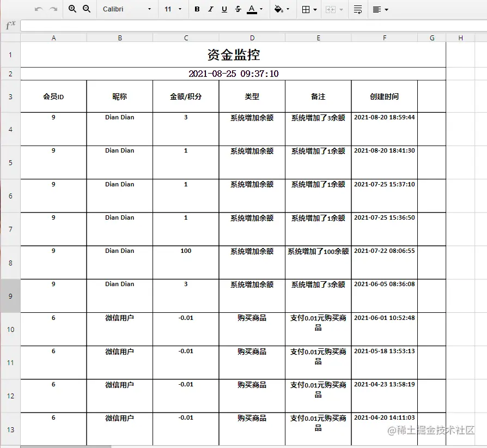
Task: Select column H header
Action: pyautogui.click(x=460, y=38)
